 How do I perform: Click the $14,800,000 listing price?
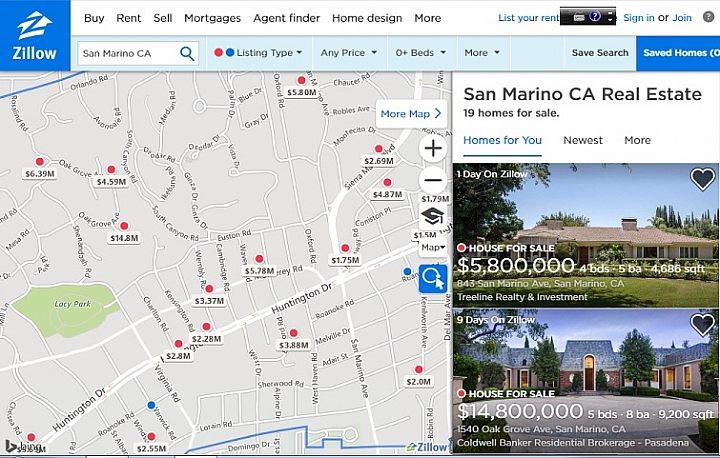coord(521,411)
